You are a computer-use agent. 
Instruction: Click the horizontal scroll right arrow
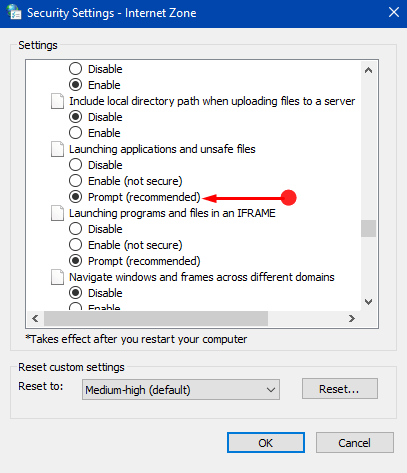coord(352,319)
